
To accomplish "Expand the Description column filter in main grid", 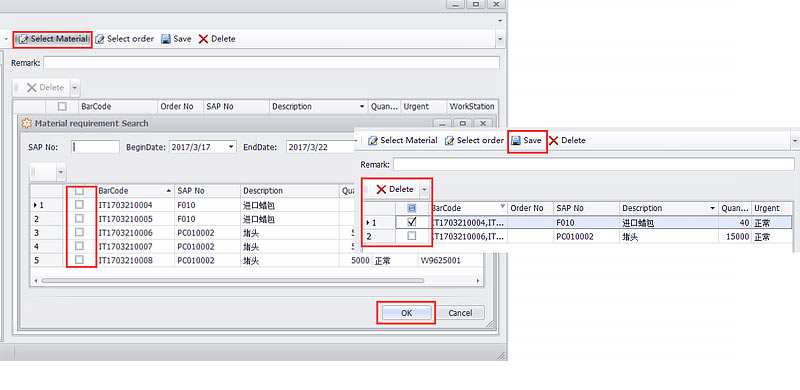I will (x=362, y=107).
